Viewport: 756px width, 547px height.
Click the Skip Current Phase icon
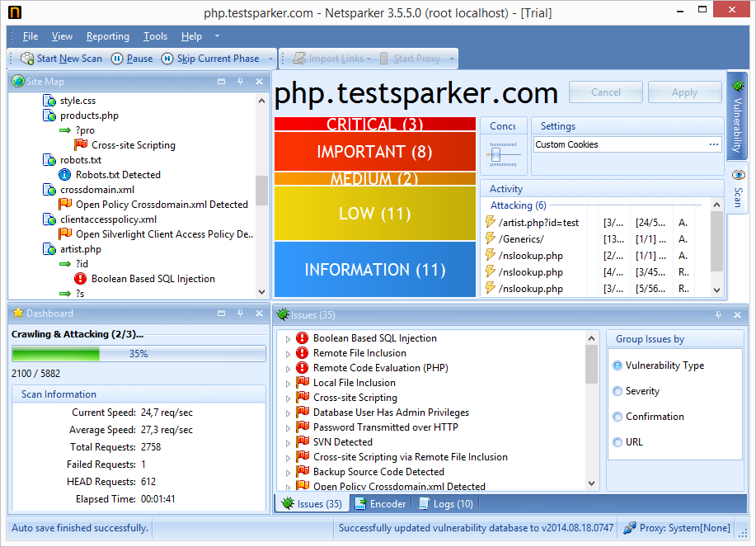[167, 59]
